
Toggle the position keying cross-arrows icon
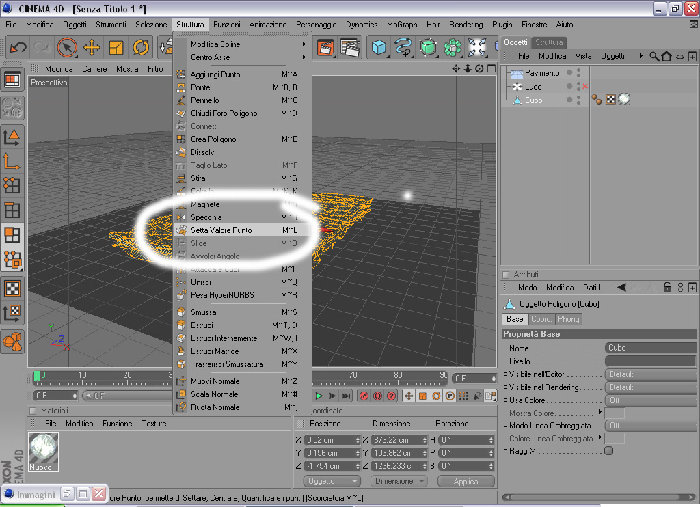[408, 396]
